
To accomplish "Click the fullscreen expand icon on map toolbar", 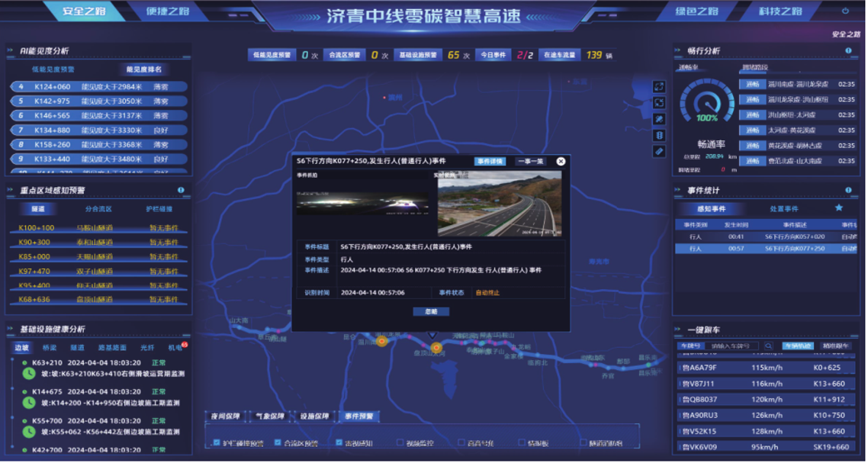I will pos(659,86).
